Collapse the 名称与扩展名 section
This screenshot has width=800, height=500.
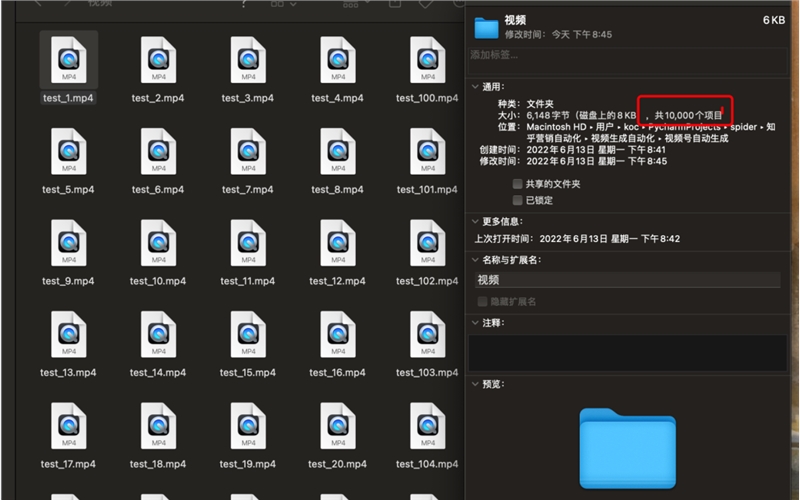474,260
